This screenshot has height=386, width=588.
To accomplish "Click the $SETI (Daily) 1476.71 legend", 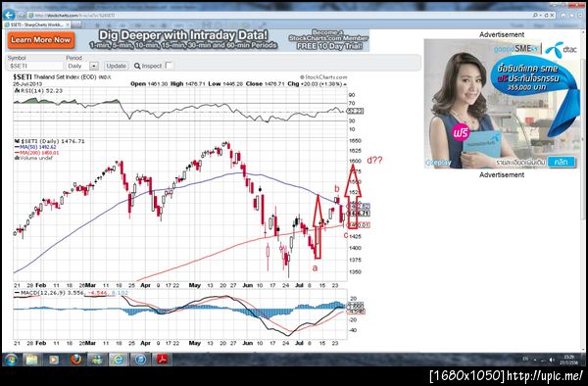I will (50, 141).
